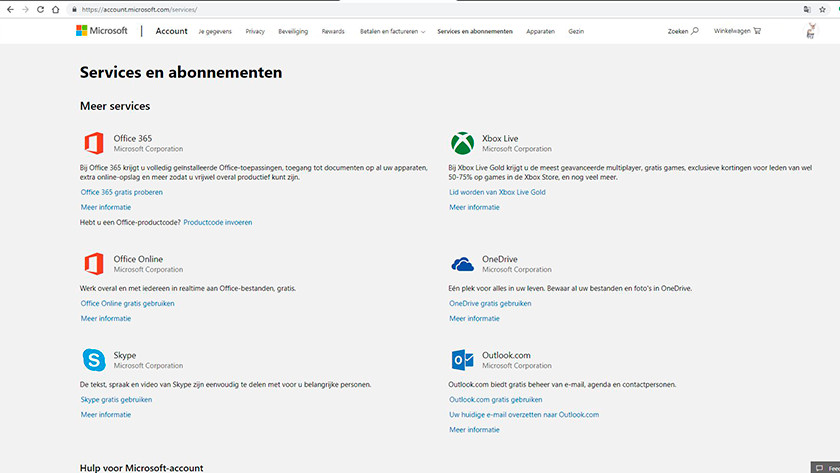The width and height of the screenshot is (840, 473).
Task: Click the Skype logo icon
Action: pos(93,360)
